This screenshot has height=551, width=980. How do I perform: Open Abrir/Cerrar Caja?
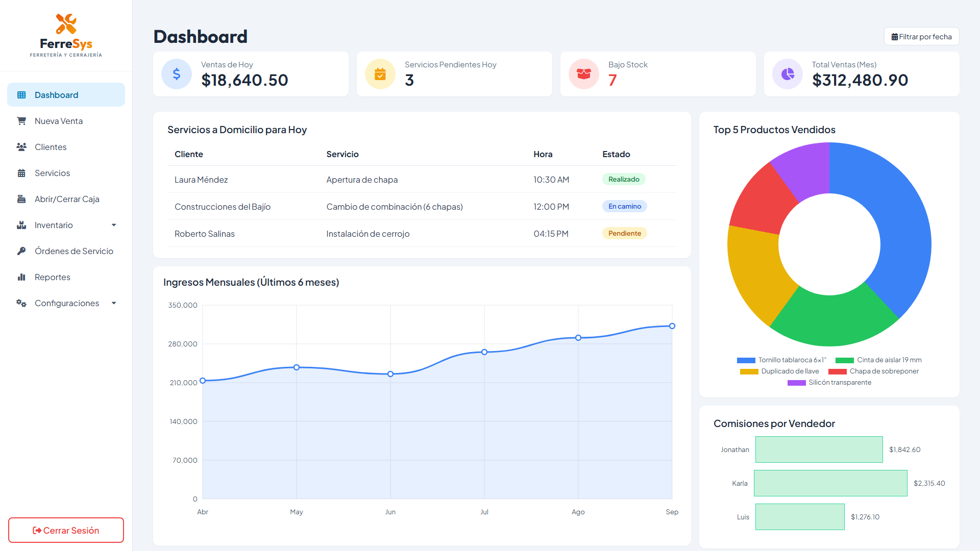coord(66,199)
